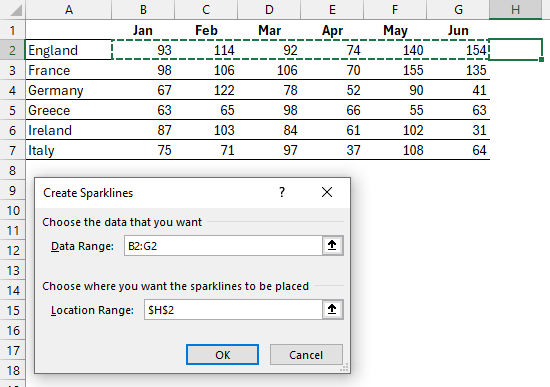550x387 pixels.
Task: Select row 8 header
Action: click(13, 170)
